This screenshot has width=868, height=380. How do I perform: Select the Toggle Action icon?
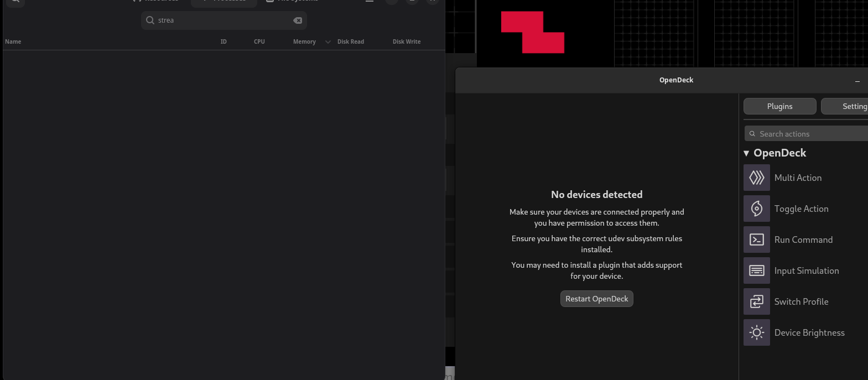click(756, 209)
